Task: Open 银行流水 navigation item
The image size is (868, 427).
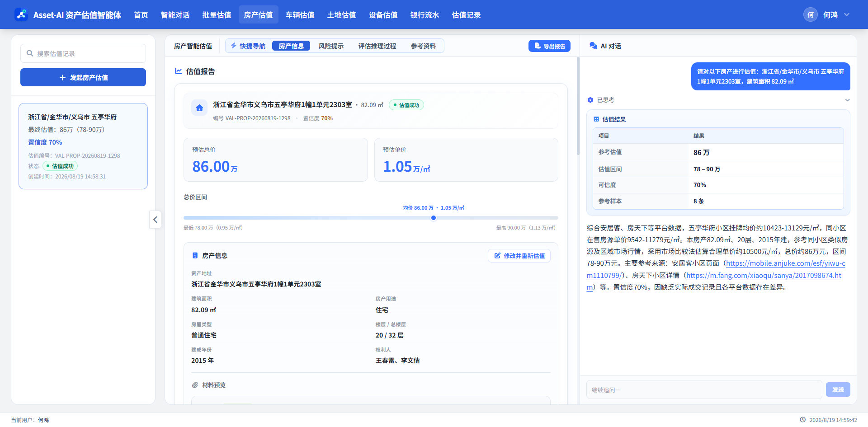Action: click(x=425, y=15)
